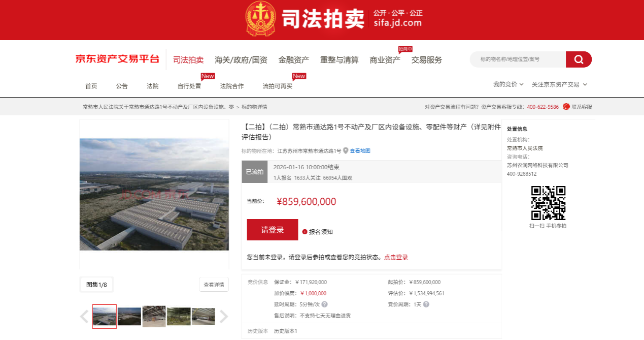Viewport: 644px width, 340px height.
Task: Click 查看详情 button under gallery
Action: pos(214,285)
